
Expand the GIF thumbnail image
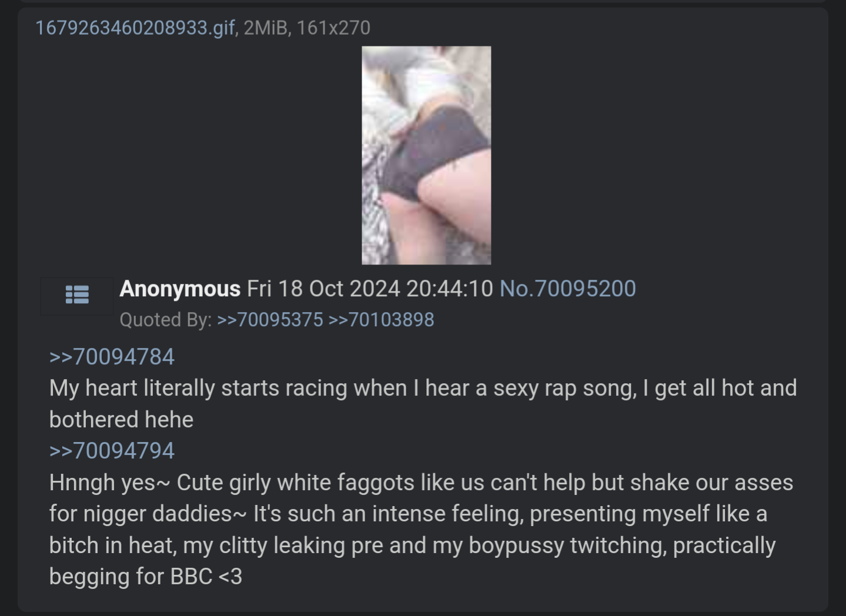coord(426,155)
